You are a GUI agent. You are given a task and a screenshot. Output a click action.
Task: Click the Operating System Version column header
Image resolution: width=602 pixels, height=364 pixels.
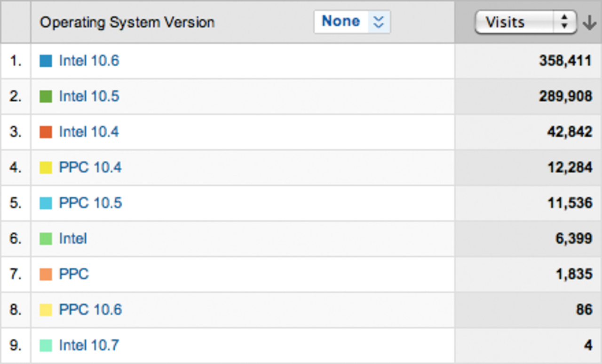pyautogui.click(x=127, y=22)
